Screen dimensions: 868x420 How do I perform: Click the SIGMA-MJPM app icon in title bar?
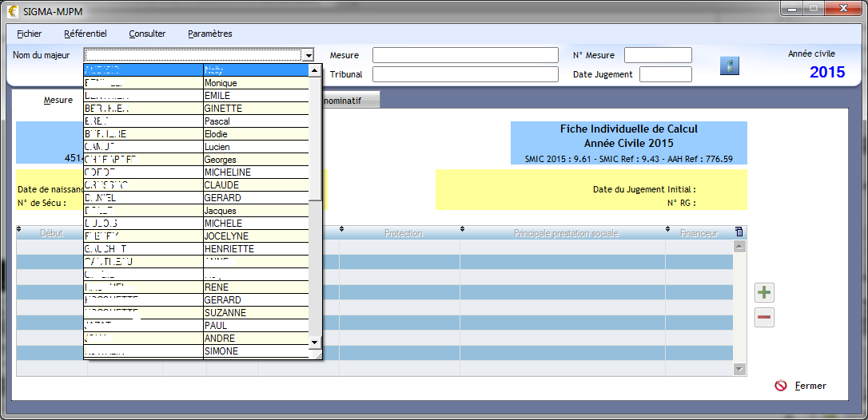(x=13, y=12)
